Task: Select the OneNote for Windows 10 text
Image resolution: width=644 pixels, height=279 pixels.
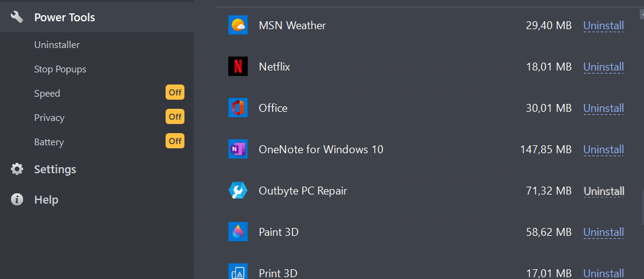Action: point(321,150)
